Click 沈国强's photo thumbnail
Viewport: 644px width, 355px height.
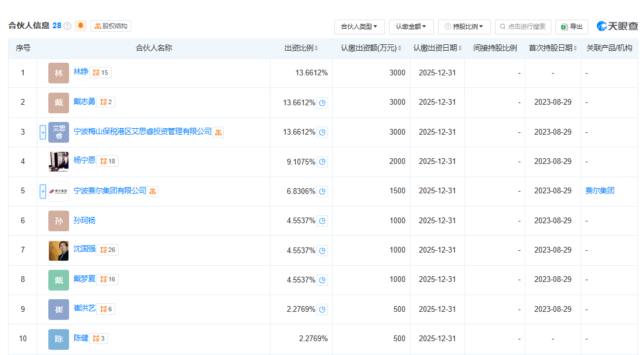point(59,250)
